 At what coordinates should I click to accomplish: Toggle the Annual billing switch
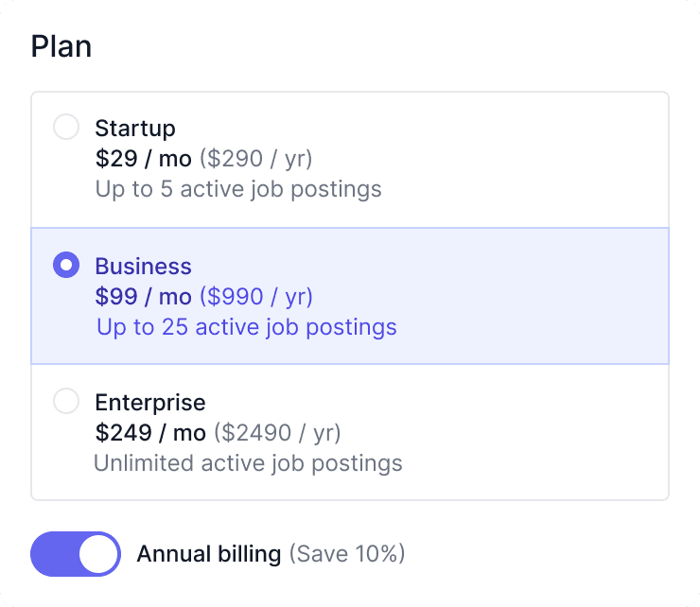point(76,554)
